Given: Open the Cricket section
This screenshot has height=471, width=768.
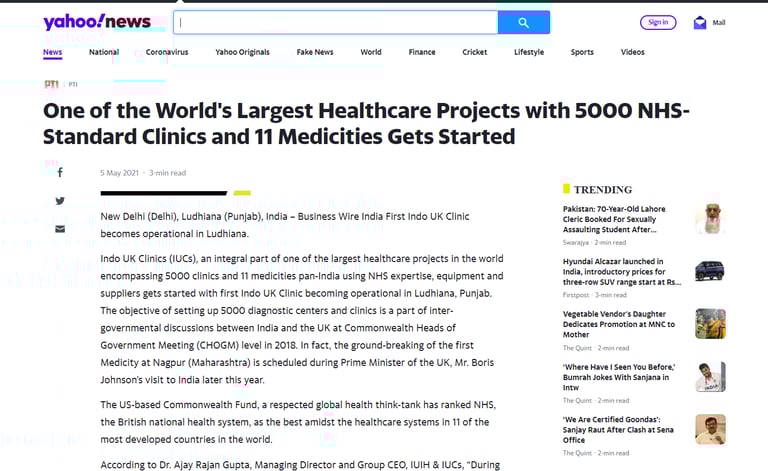Looking at the screenshot, I should coord(475,52).
